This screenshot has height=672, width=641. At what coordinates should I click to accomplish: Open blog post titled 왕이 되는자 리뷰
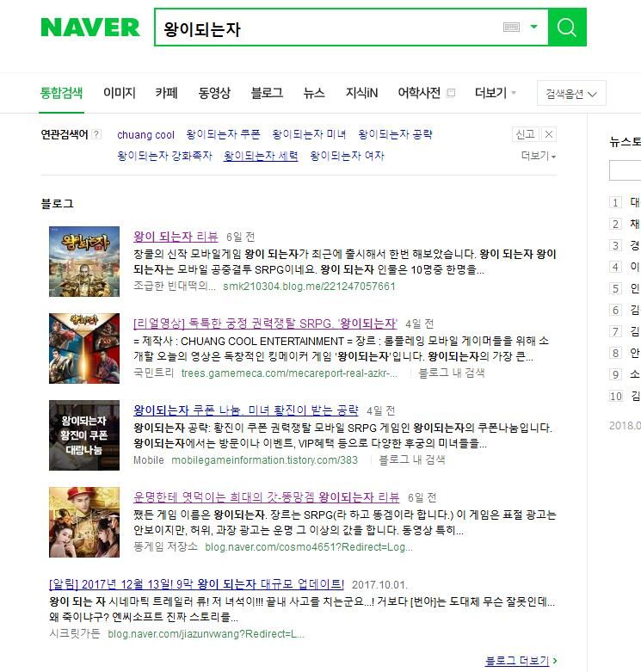(176, 236)
